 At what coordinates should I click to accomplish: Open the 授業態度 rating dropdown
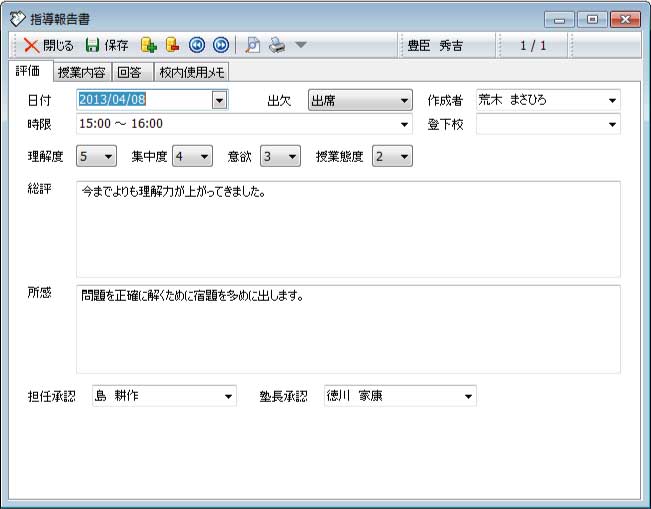[x=392, y=156]
